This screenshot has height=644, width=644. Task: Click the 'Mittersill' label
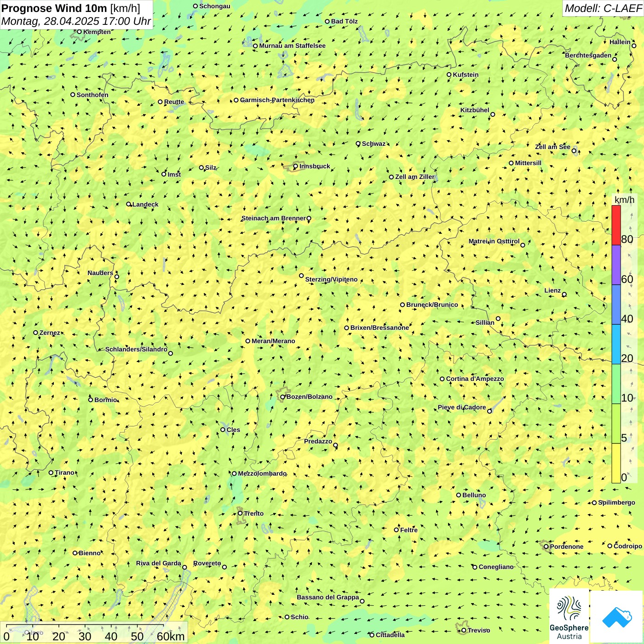click(528, 163)
